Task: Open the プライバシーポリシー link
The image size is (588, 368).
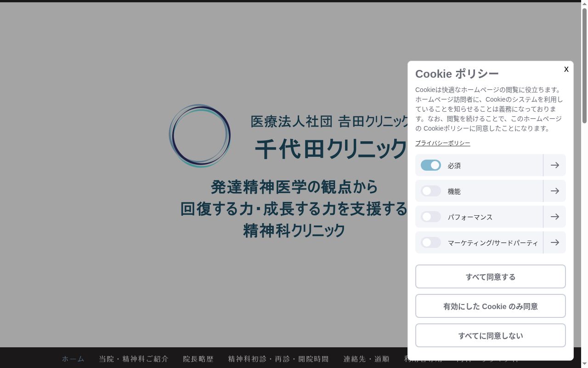Action: [442, 143]
